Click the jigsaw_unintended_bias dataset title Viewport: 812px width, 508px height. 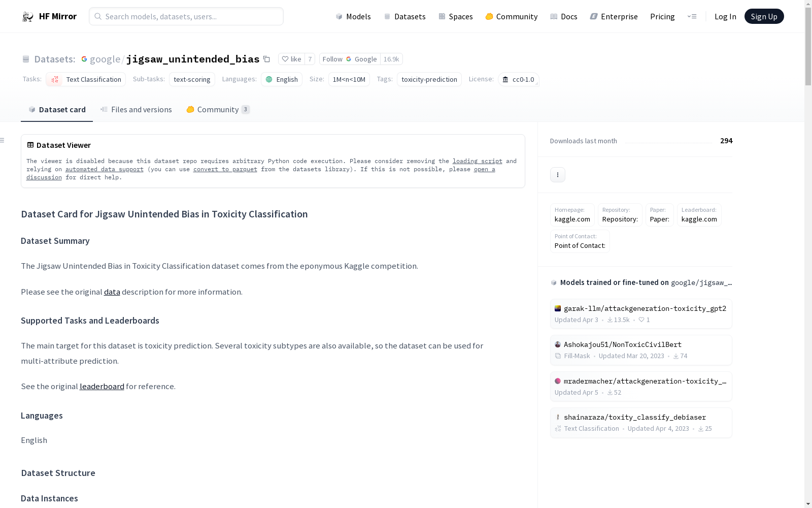pyautogui.click(x=193, y=59)
